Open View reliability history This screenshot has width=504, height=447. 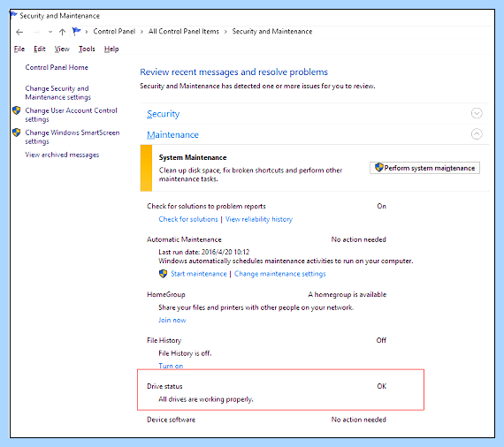(259, 219)
